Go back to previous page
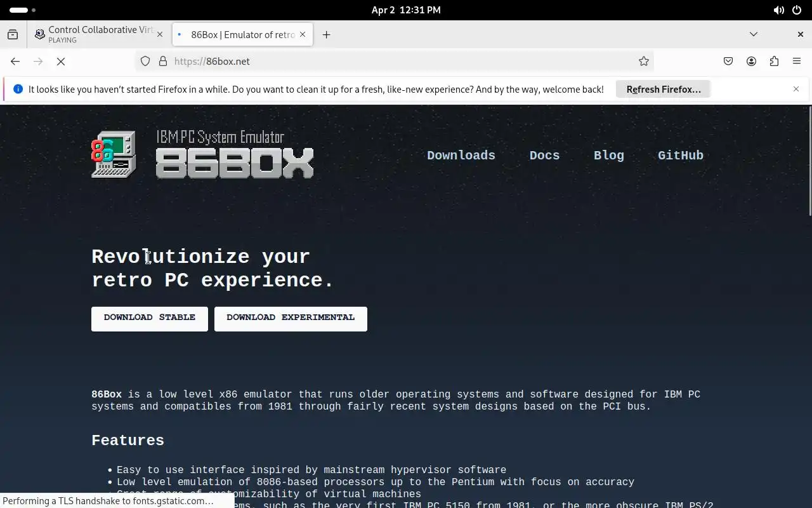This screenshot has height=508, width=812. [x=15, y=61]
